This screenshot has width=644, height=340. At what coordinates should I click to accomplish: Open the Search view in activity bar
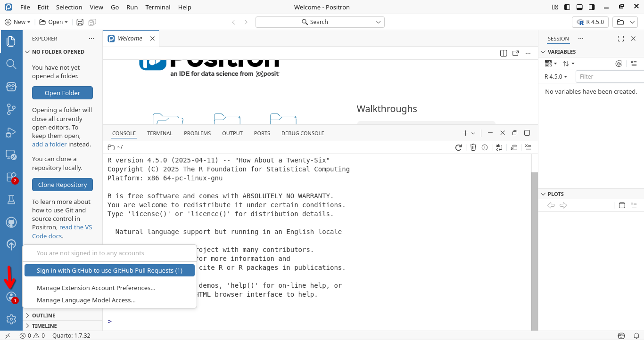(11, 64)
